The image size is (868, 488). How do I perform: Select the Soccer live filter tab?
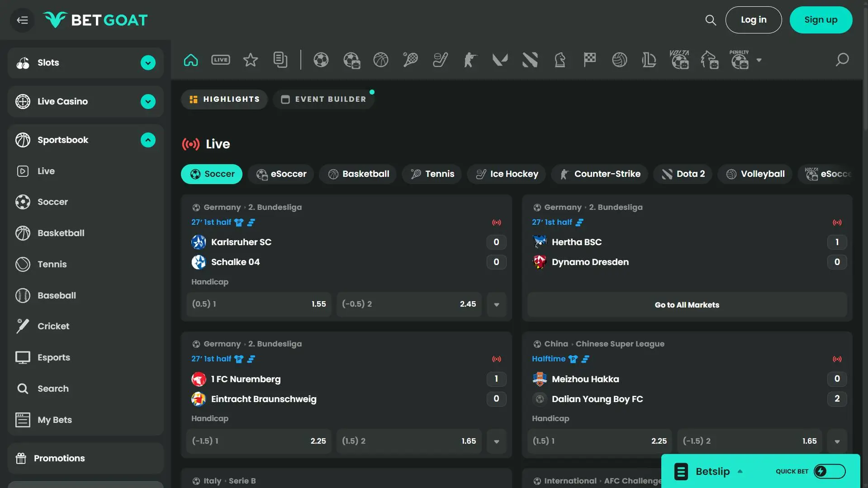click(x=212, y=174)
